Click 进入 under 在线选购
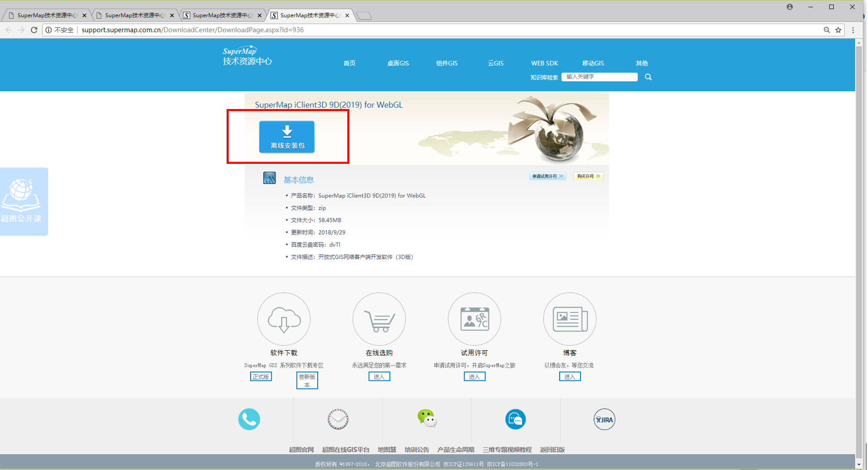The width and height of the screenshot is (868, 470). click(379, 377)
